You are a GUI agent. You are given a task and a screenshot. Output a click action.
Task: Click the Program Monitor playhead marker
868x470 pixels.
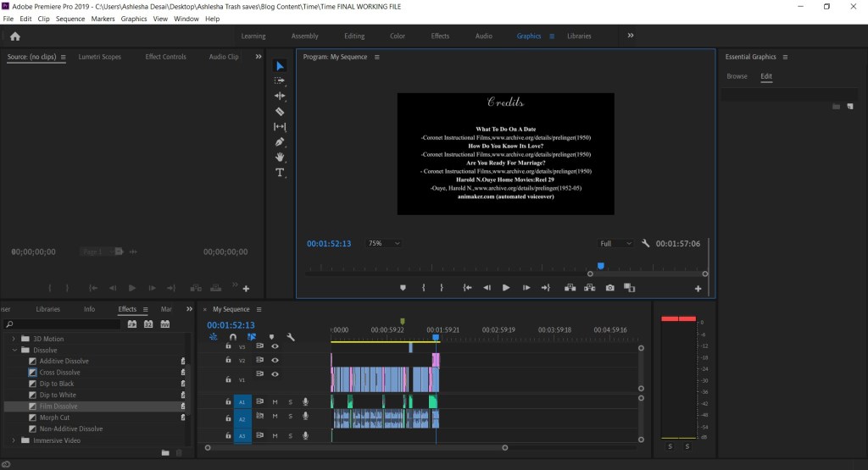pyautogui.click(x=600, y=266)
